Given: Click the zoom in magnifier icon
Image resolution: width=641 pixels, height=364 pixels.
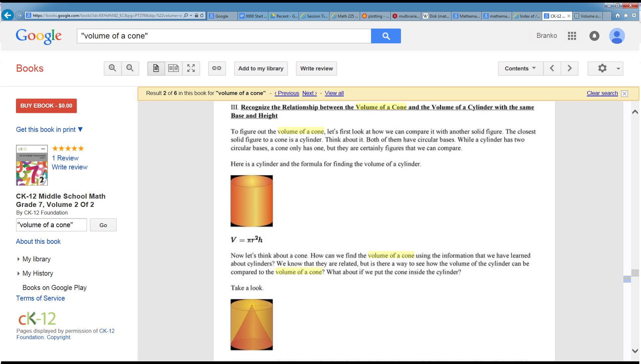Looking at the screenshot, I should 112,68.
